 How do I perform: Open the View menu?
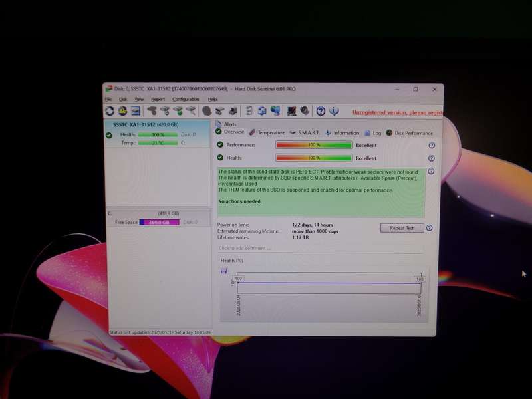pos(139,99)
